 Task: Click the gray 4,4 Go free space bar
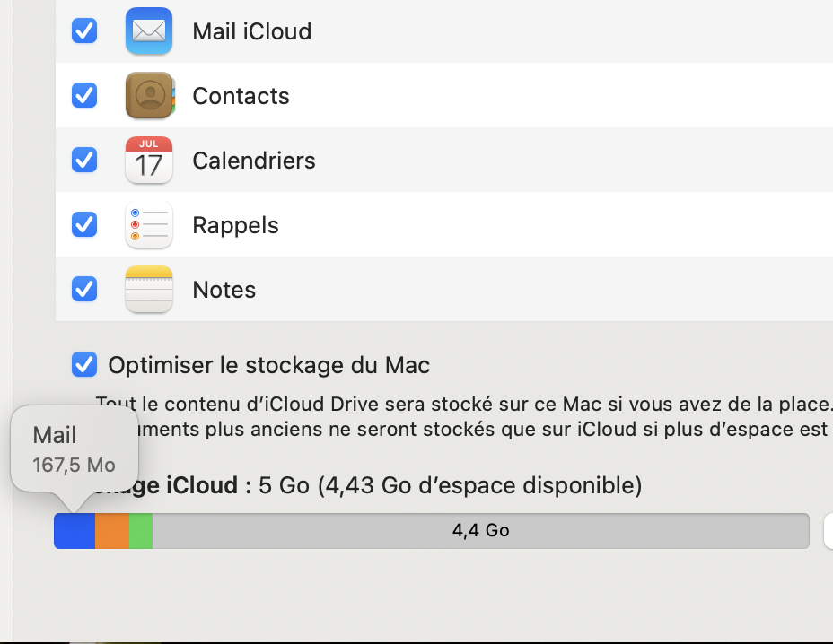point(480,531)
